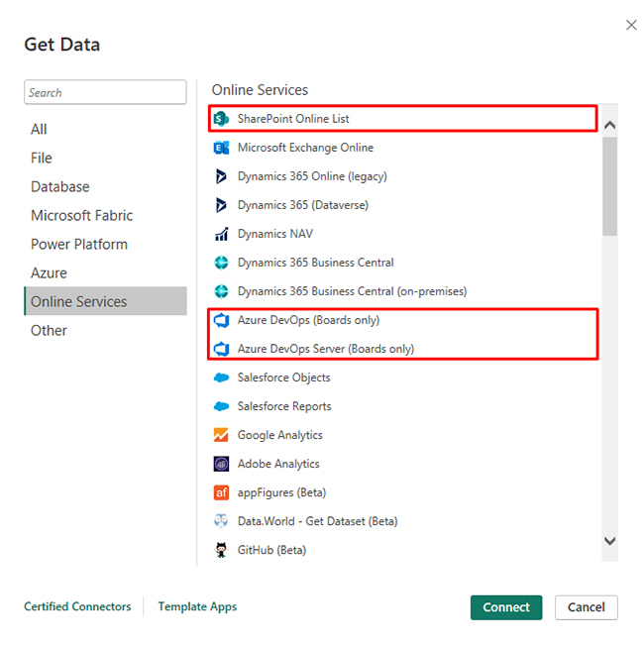Select Salesforce Reports text
The image size is (644, 646).
[284, 406]
